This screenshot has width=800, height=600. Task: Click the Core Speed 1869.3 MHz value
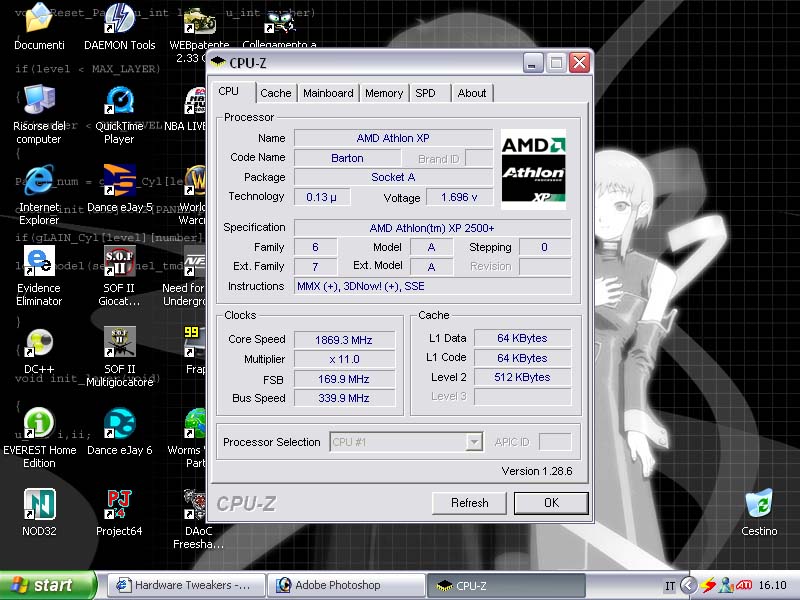344,340
